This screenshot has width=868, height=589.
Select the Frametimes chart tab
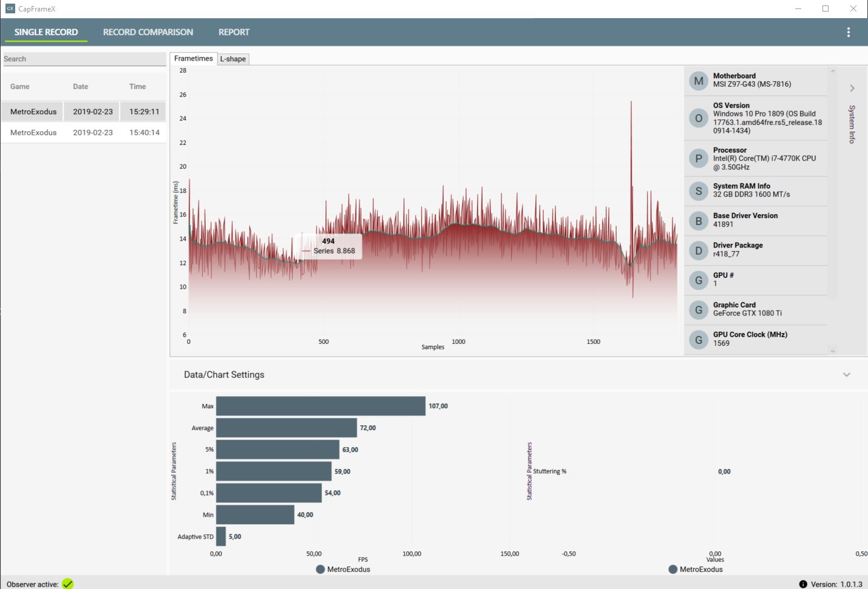(x=193, y=58)
